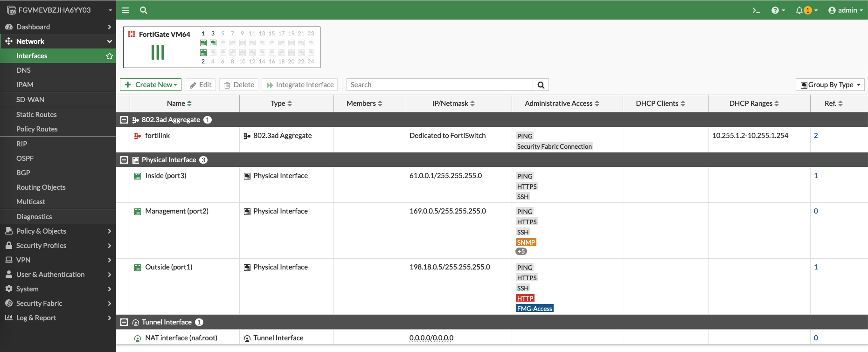Toggle the hamburger menu icon
The width and height of the screenshot is (868, 352).
(x=125, y=10)
